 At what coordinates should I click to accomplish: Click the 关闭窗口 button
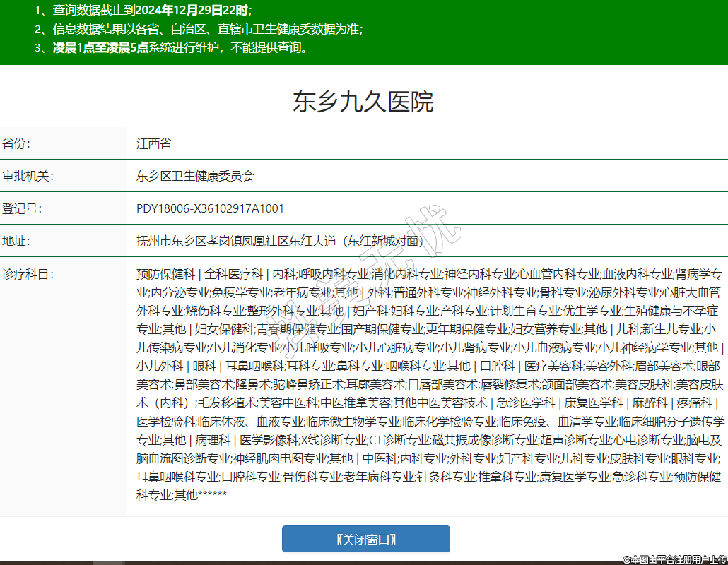point(365,539)
